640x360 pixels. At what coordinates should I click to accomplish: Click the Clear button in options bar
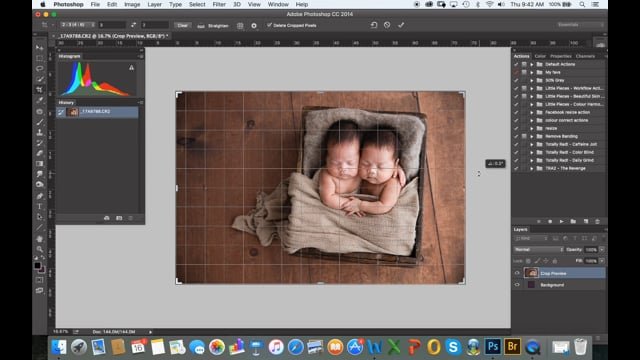pyautogui.click(x=182, y=25)
